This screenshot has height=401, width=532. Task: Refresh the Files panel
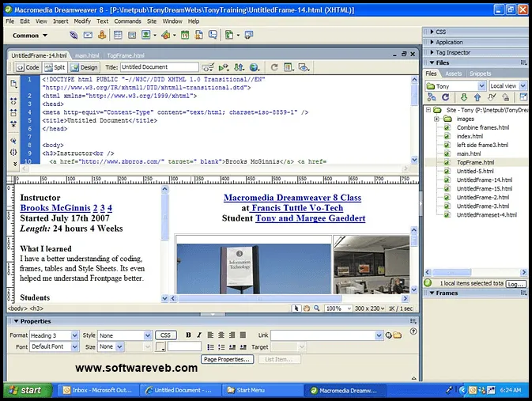pyautogui.click(x=445, y=97)
